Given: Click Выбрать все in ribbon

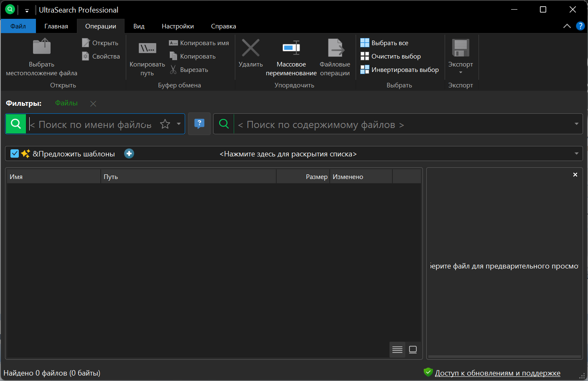Looking at the screenshot, I should click(x=384, y=43).
